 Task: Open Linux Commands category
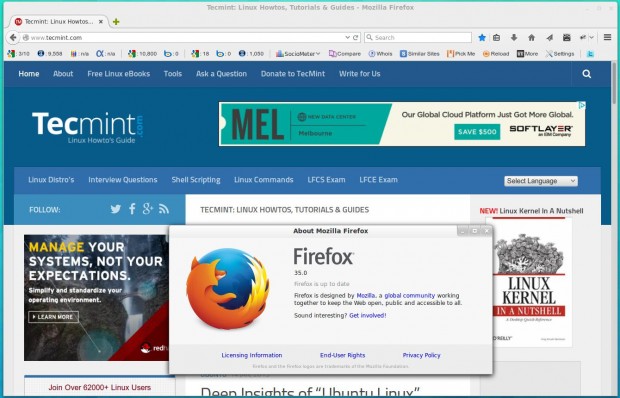tap(264, 180)
